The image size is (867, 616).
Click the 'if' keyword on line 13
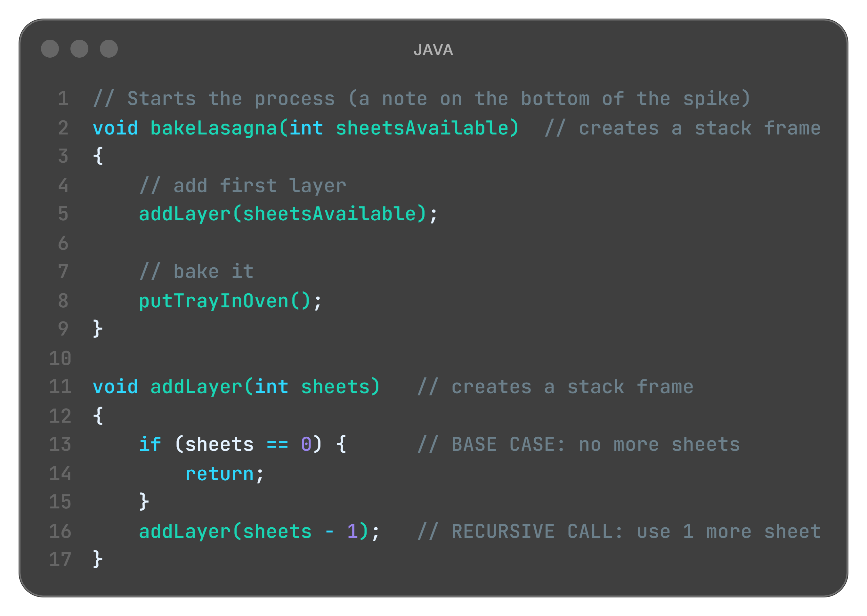150,444
